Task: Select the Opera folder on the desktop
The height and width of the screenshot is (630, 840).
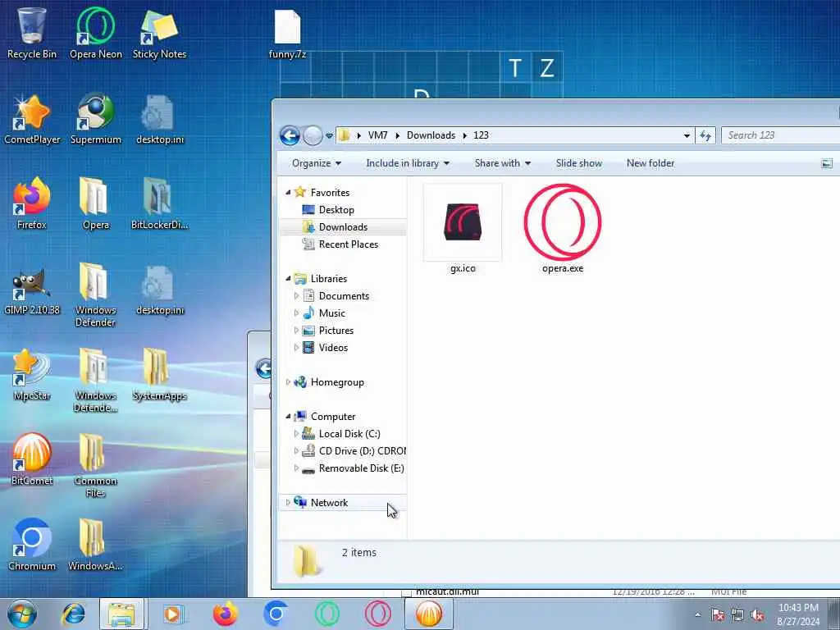Action: [x=95, y=204]
